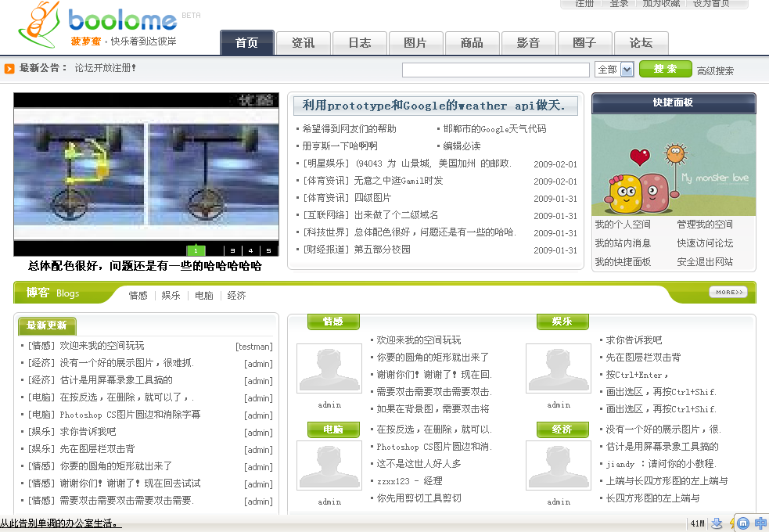This screenshot has height=532, width=769.
Task: Click 安全退出网站 logout link
Action: pos(705,261)
